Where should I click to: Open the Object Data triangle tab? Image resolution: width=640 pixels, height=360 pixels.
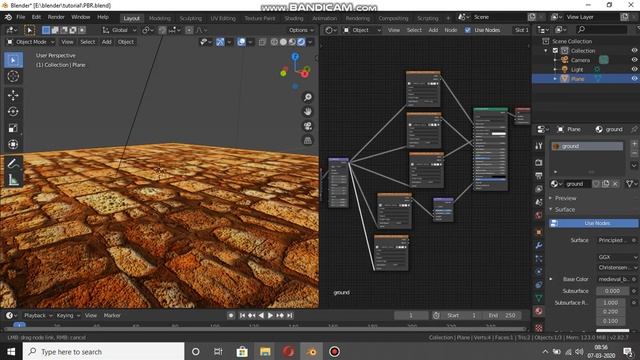539,298
